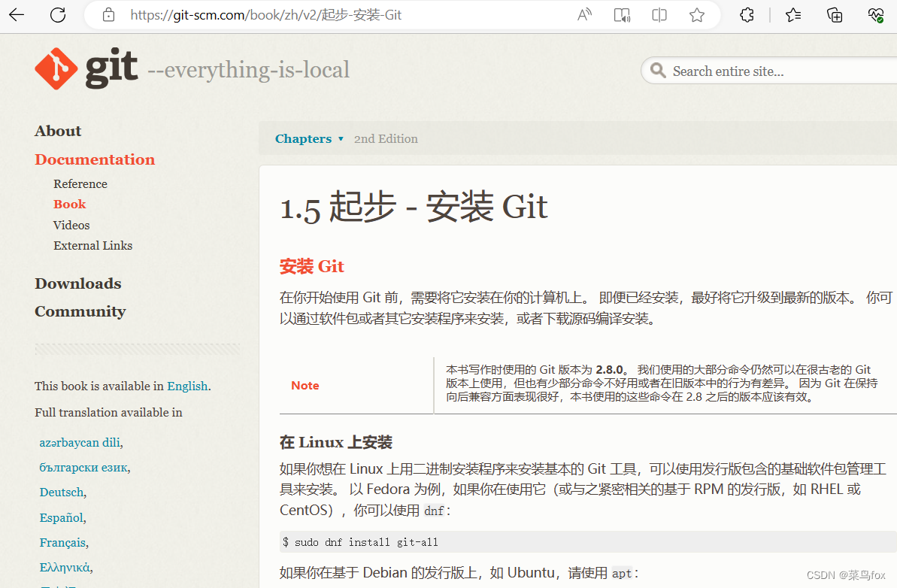
Task: Open Collections in the browser toolbar
Action: [835, 14]
